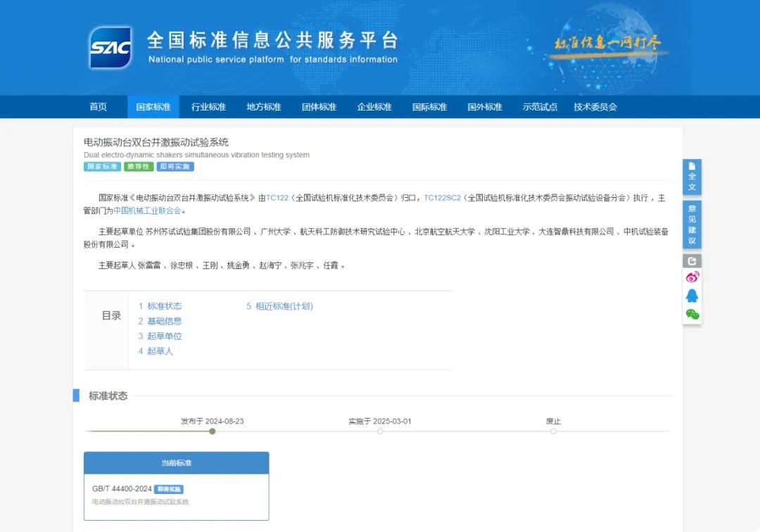Click the gray share icon in sidebar
Image resolution: width=760 pixels, height=532 pixels.
(692, 261)
